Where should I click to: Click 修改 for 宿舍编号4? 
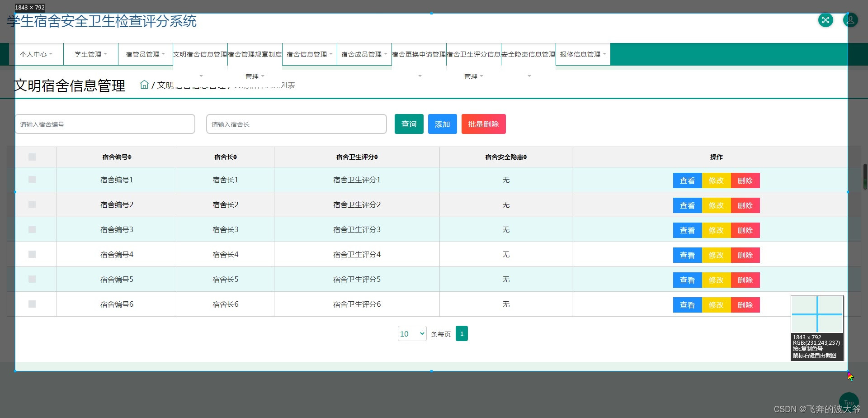pos(717,255)
